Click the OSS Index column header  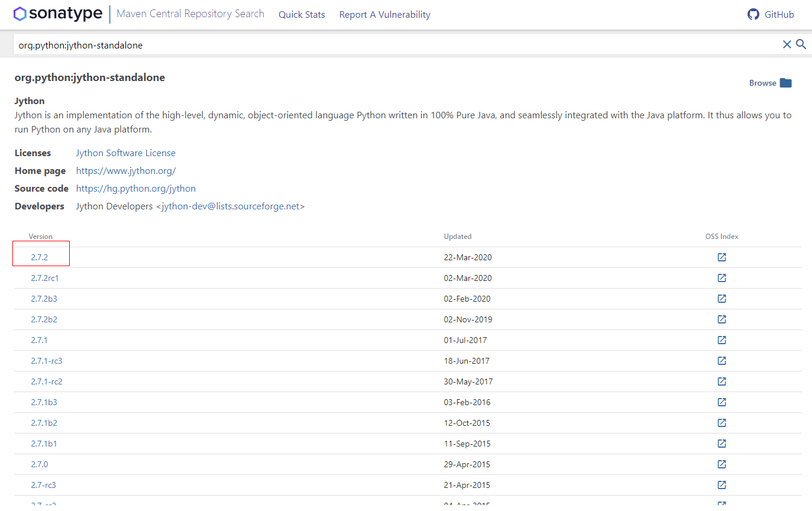pos(722,236)
